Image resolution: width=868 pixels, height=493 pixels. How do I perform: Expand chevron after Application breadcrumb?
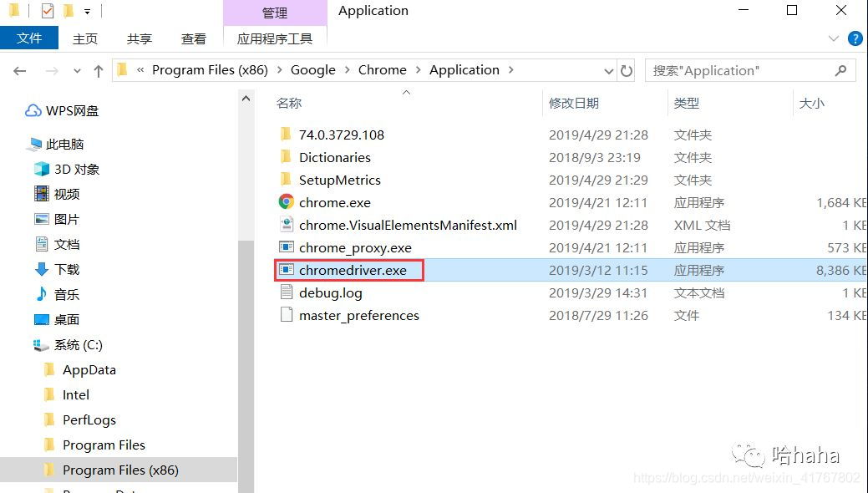pyautogui.click(x=510, y=70)
